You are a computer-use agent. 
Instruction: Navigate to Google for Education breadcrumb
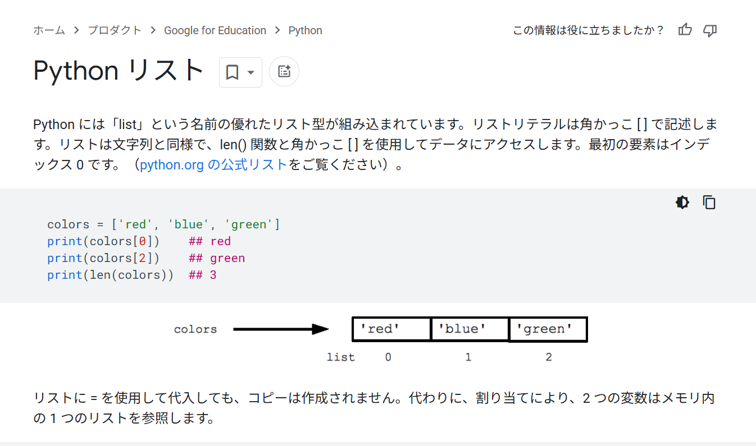(215, 30)
